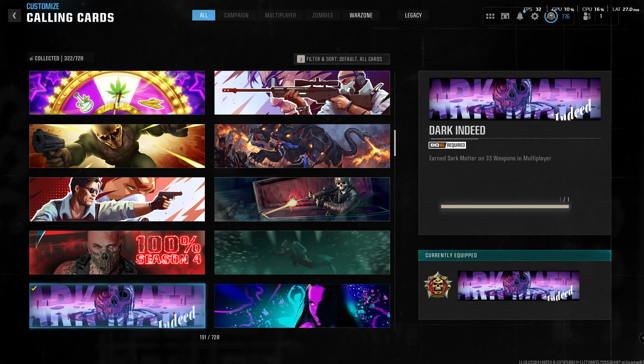Image resolution: width=644 pixels, height=364 pixels.
Task: Click the 1/1 progress bar
Action: click(x=505, y=207)
